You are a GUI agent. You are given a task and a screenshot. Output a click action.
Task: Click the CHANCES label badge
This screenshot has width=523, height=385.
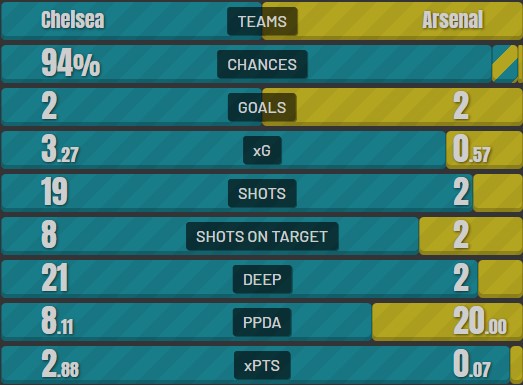[262, 64]
